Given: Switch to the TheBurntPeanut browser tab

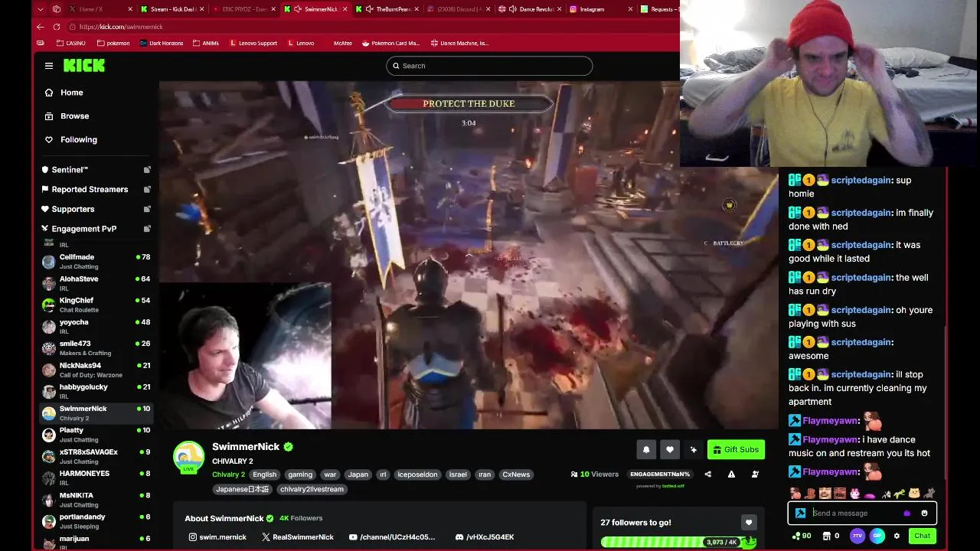Looking at the screenshot, I should (x=388, y=9).
